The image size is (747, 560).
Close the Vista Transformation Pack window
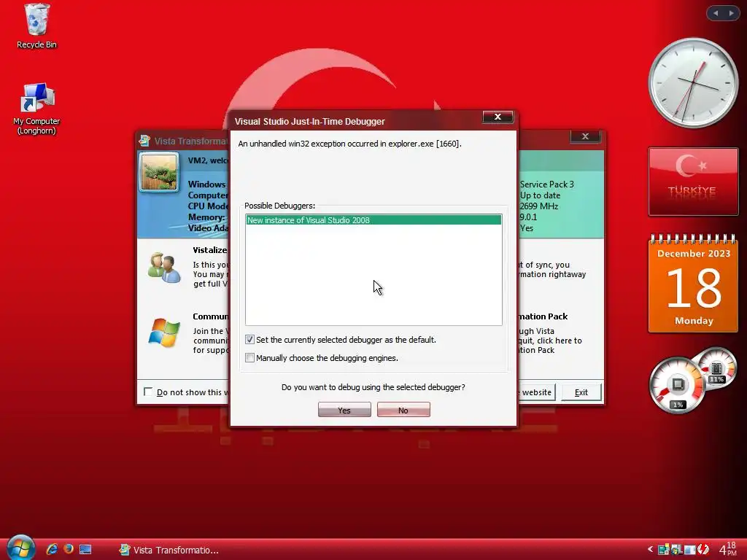(x=585, y=136)
